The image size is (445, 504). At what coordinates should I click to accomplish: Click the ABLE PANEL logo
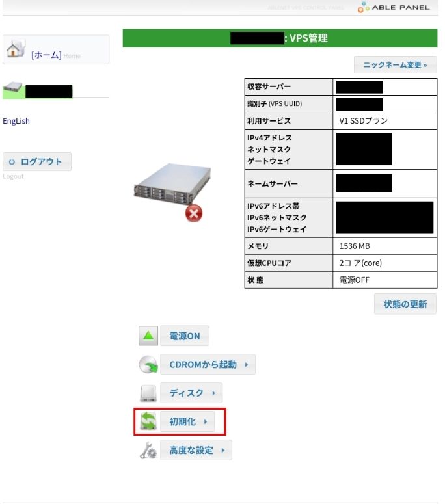pos(394,7)
